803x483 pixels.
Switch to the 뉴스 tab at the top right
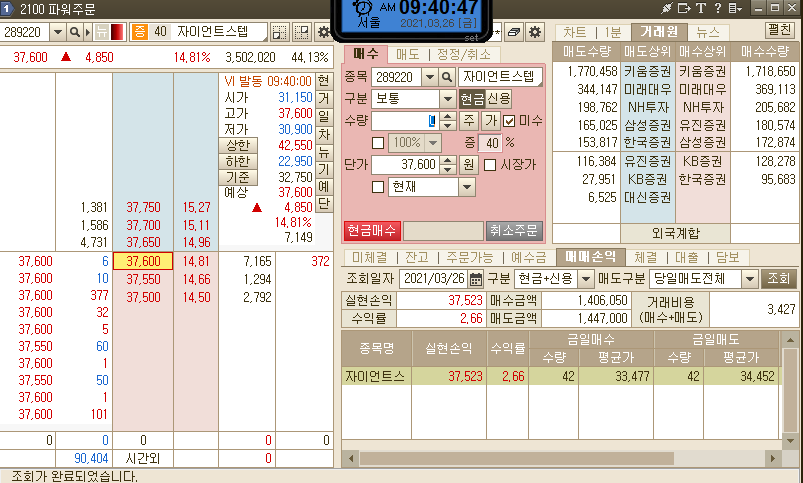coord(708,32)
